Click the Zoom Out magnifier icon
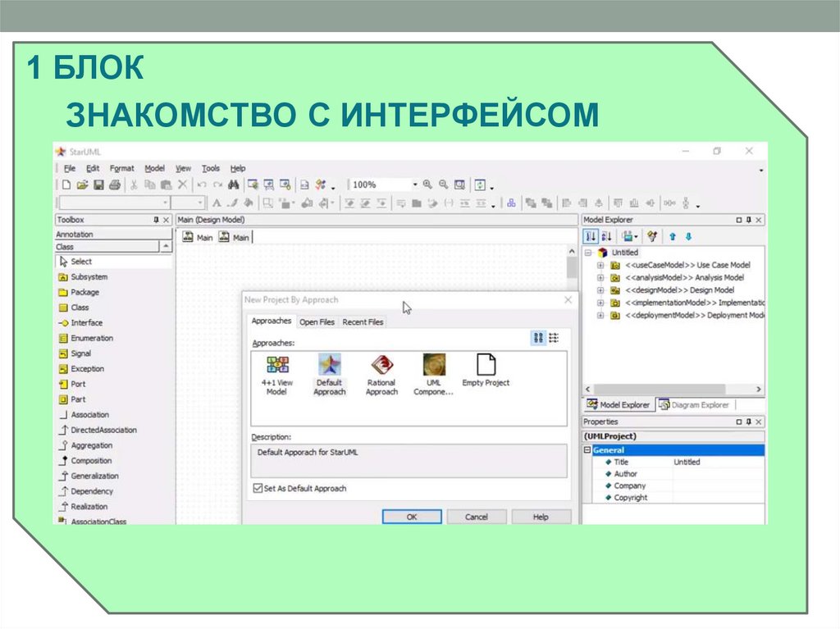 (x=444, y=185)
